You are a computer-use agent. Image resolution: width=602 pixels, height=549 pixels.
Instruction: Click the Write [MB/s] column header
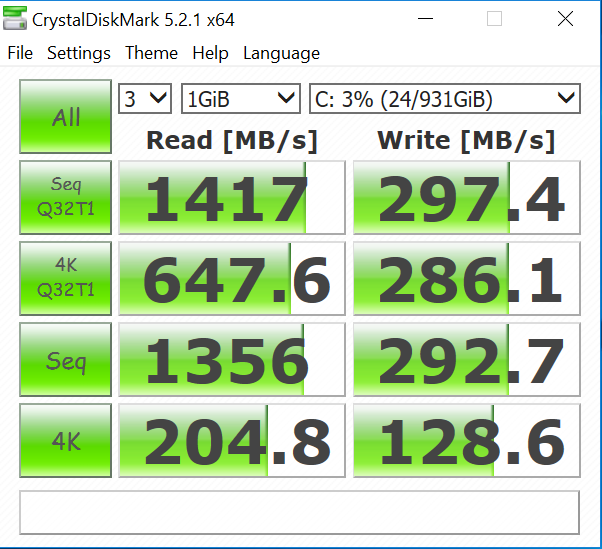click(x=466, y=141)
